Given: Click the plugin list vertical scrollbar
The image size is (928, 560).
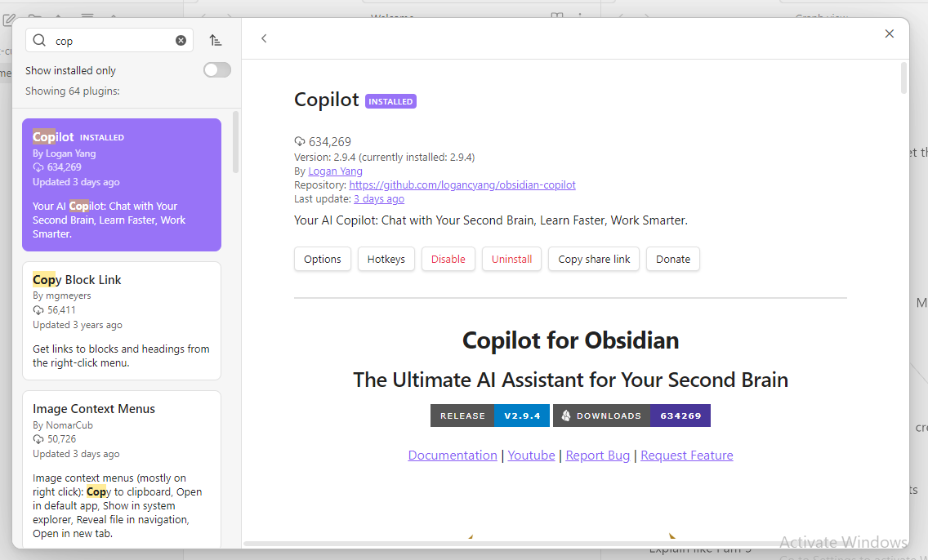Looking at the screenshot, I should pyautogui.click(x=235, y=142).
